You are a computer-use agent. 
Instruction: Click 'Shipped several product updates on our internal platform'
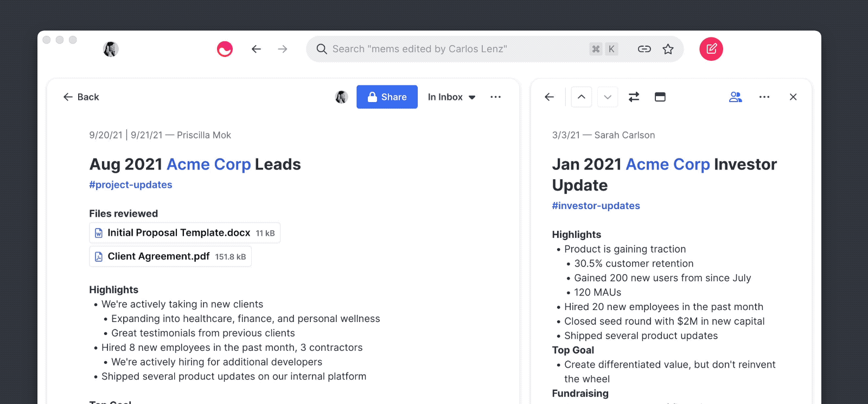click(234, 376)
